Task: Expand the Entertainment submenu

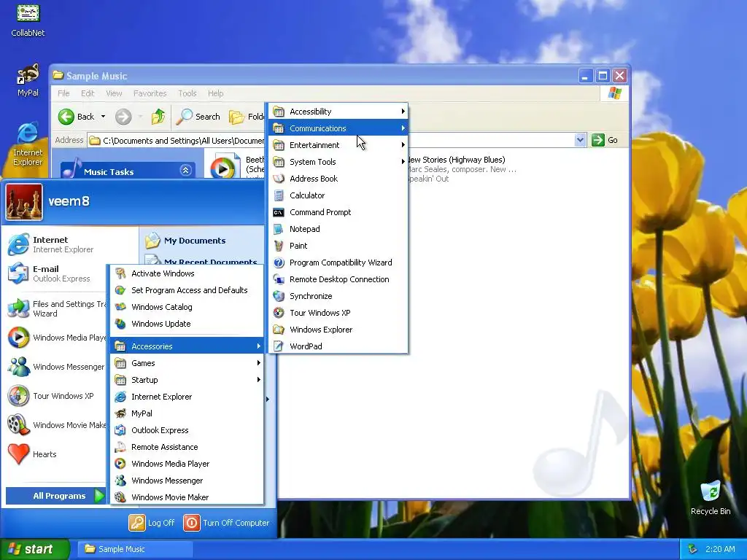Action: (338, 145)
